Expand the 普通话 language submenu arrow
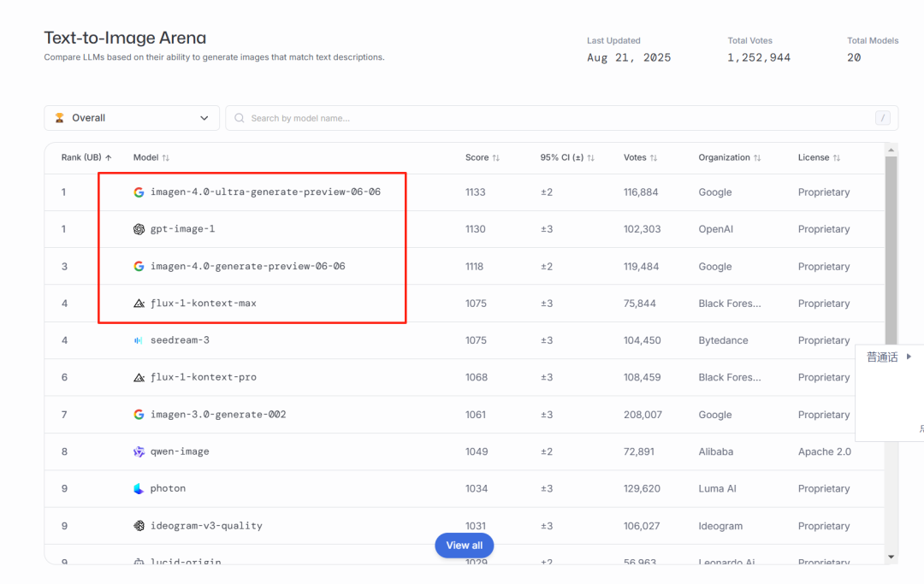The height and width of the screenshot is (584, 924). coord(909,357)
